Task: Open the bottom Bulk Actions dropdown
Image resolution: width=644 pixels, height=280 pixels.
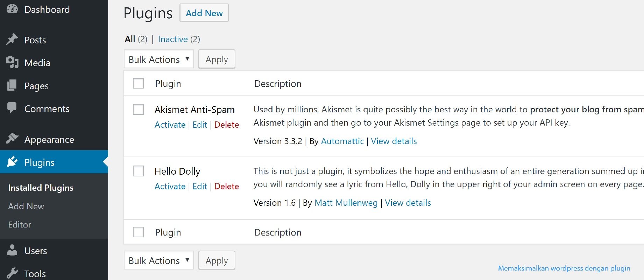Action: [158, 260]
